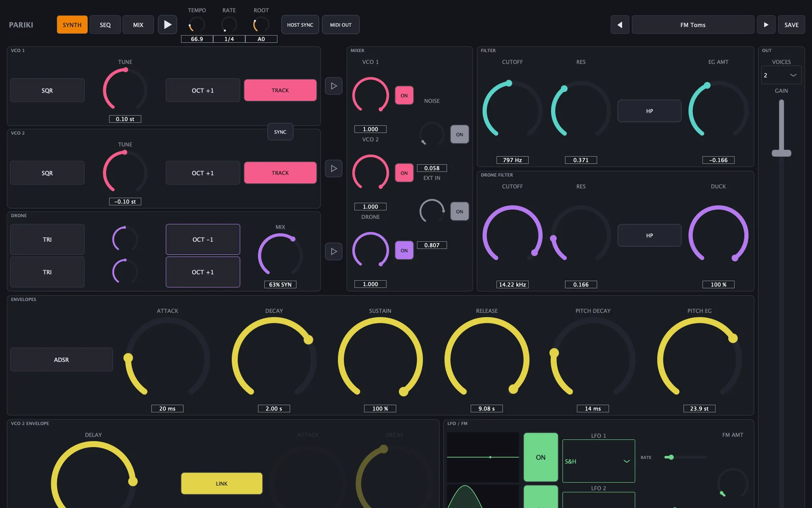Open the VCO 2 OCT +1 octave selector
This screenshot has height=508, width=812.
tap(203, 173)
